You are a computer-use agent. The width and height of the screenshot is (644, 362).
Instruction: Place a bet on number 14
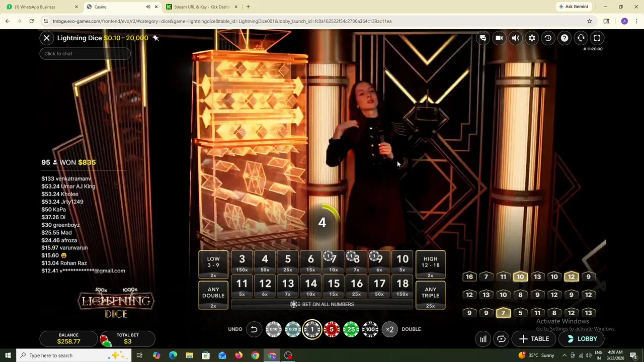pos(310,287)
